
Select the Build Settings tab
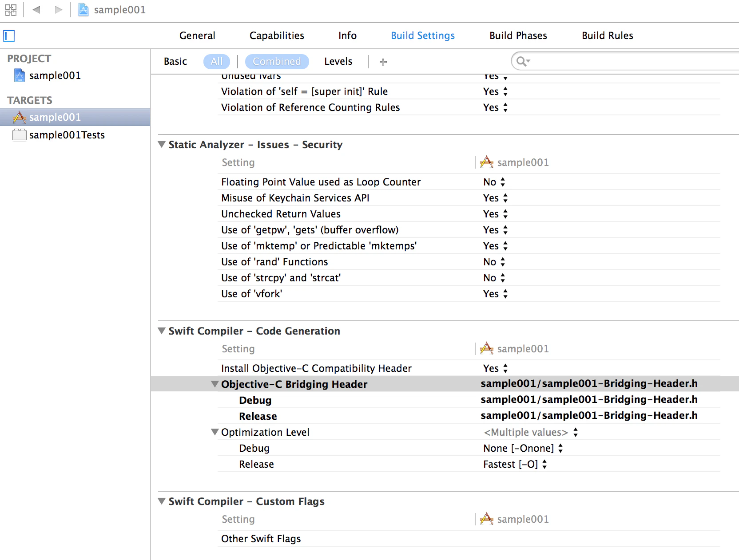point(423,35)
